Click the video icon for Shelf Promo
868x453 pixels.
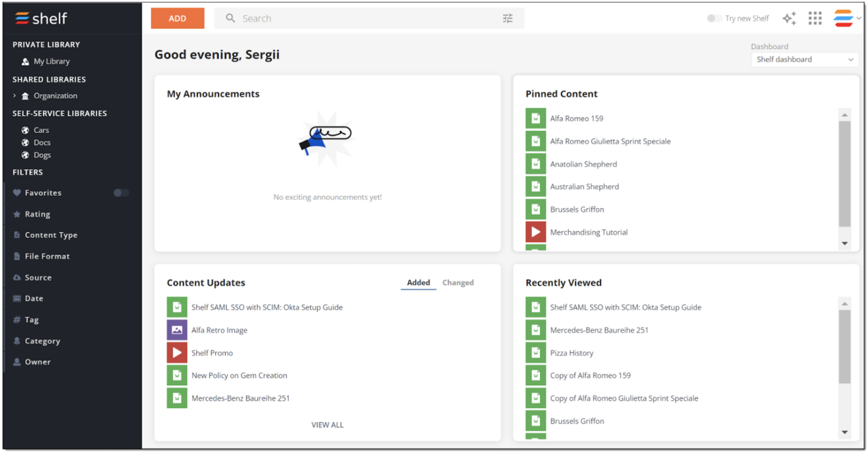pyautogui.click(x=177, y=353)
